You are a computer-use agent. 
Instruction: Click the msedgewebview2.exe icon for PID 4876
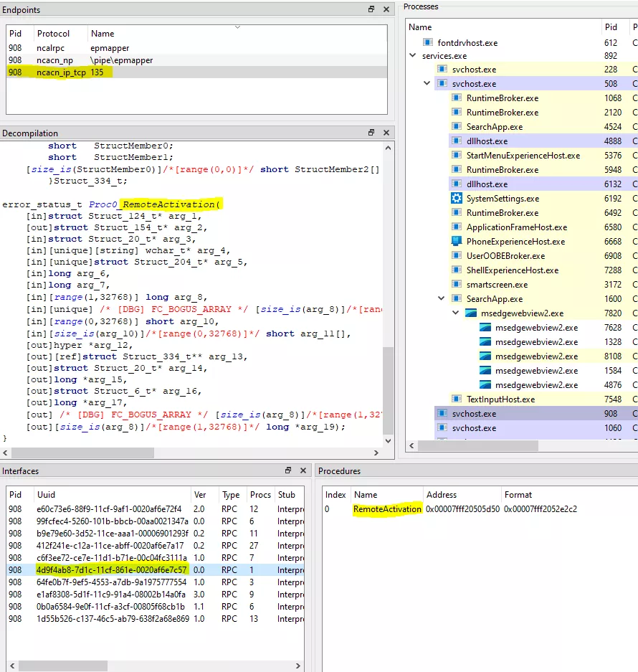[485, 385]
